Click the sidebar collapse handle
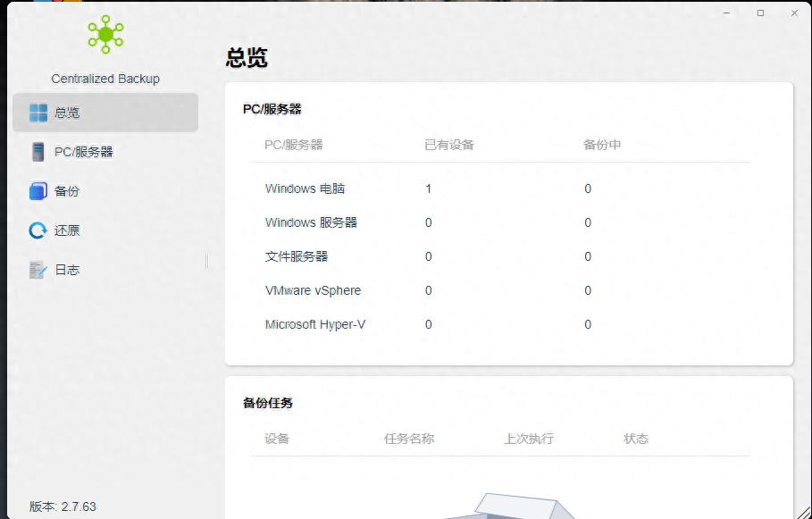812x519 pixels. 205,261
